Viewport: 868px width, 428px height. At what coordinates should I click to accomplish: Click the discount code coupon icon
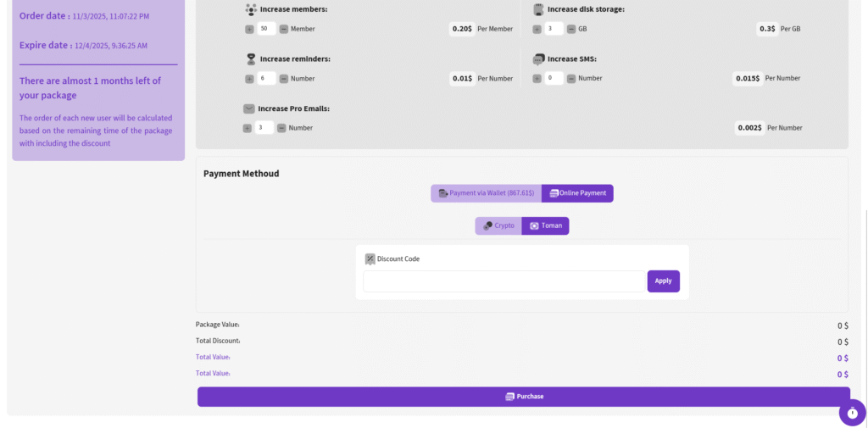click(370, 259)
